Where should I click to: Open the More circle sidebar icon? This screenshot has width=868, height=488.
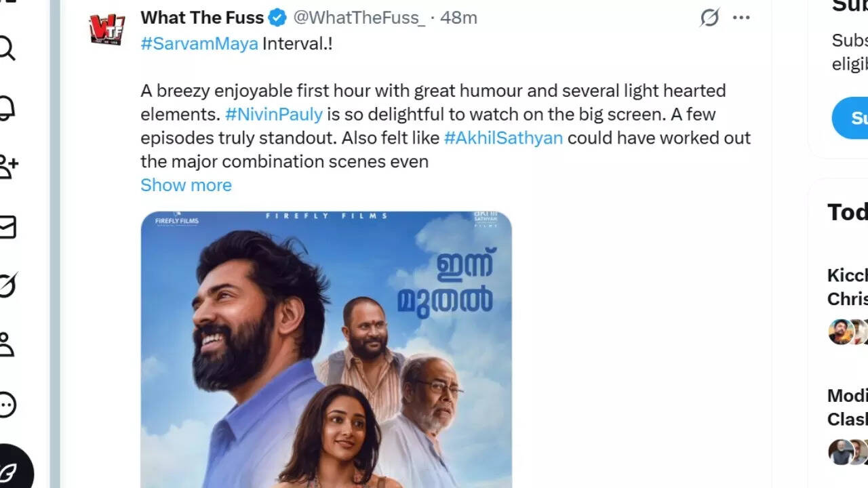coord(7,405)
